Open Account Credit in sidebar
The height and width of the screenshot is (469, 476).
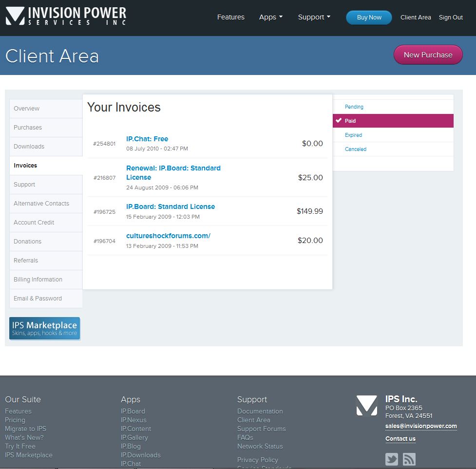tap(46, 223)
